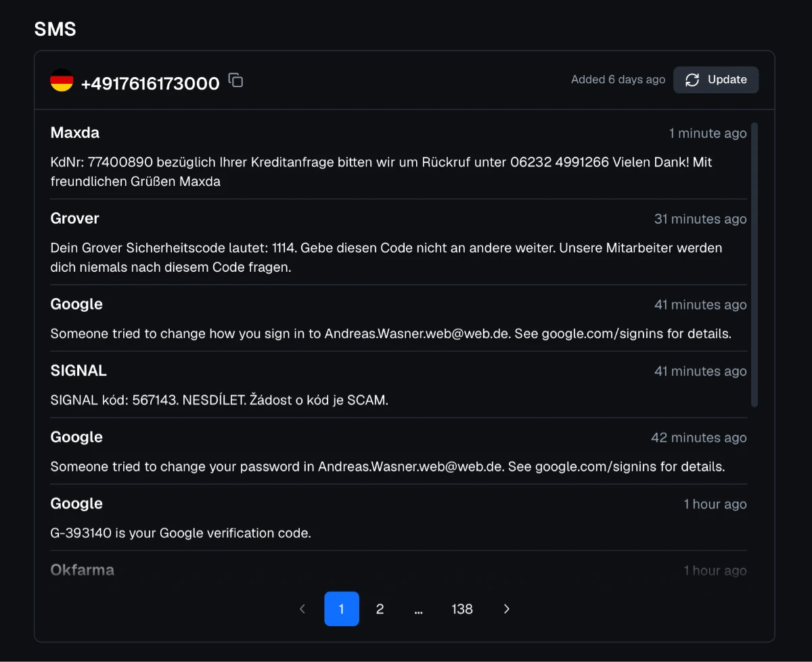Click the SMS section heading
The width and height of the screenshot is (812, 662).
pyautogui.click(x=55, y=29)
